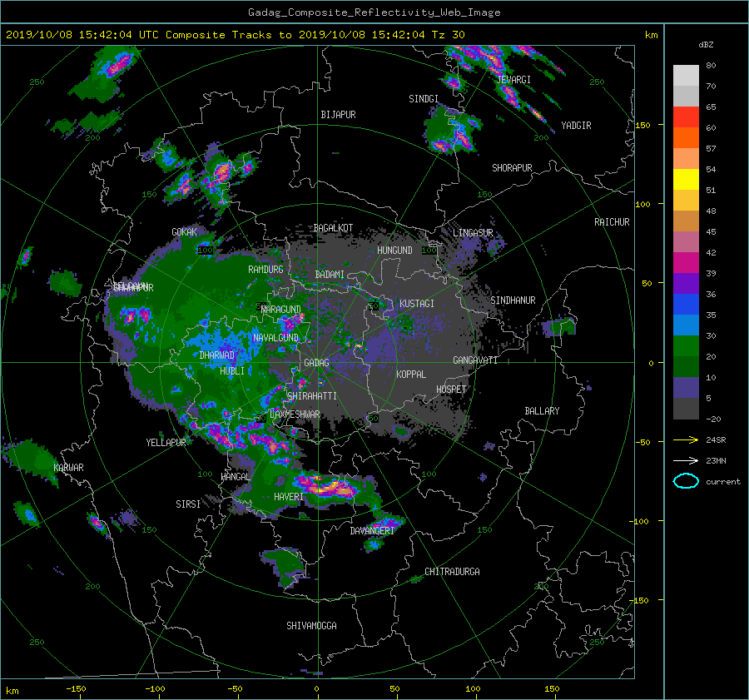749x700 pixels.
Task: Click the BALLARY city label
Action: 542,411
